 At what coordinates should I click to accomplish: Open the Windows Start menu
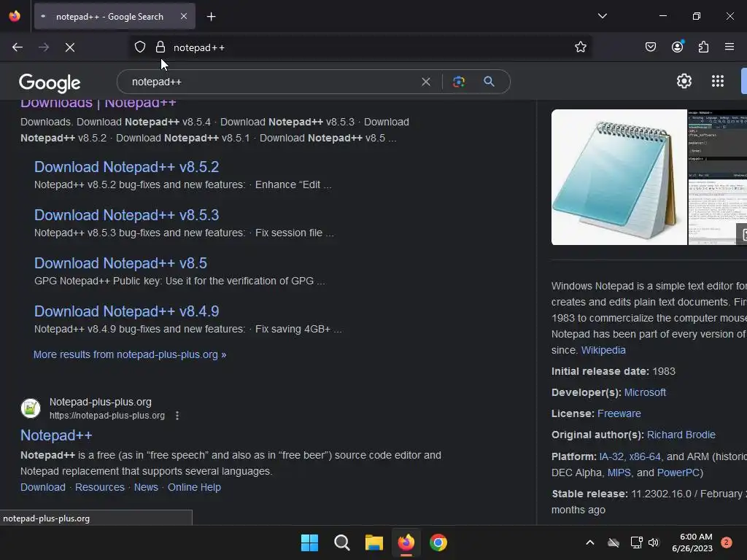click(x=309, y=542)
